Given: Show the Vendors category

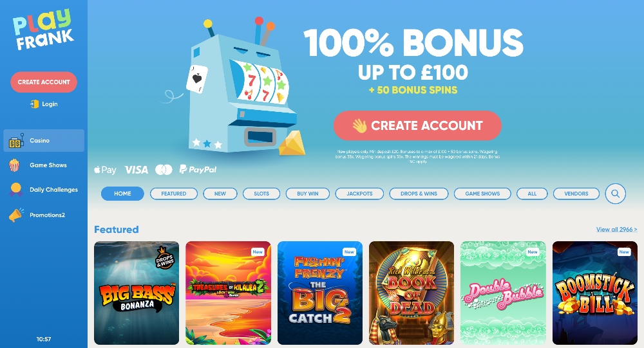Looking at the screenshot, I should 576,194.
